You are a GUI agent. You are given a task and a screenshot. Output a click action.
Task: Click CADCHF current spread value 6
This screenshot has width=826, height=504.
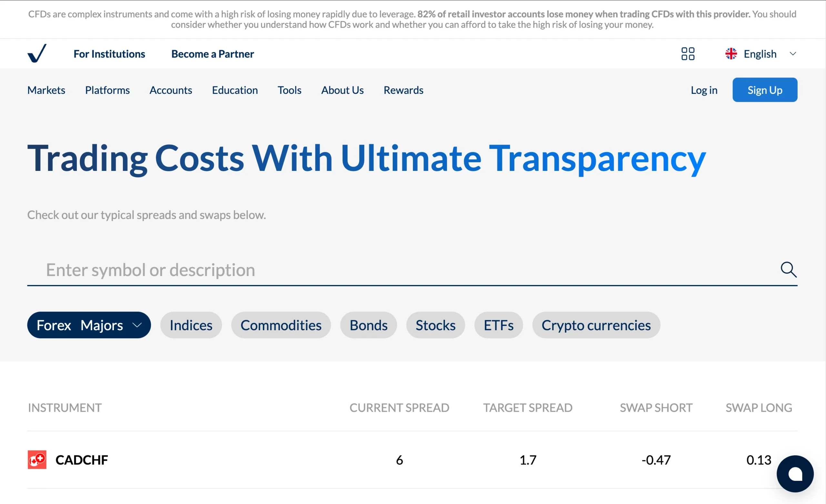(x=399, y=460)
